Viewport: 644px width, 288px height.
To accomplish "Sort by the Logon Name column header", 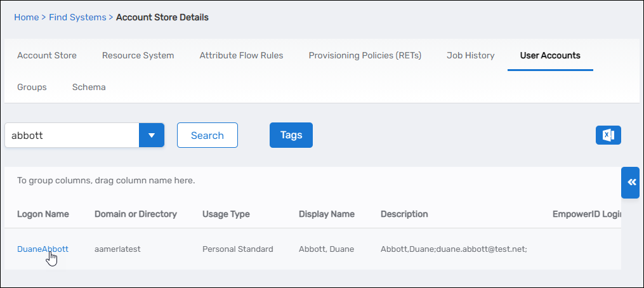I will click(x=43, y=214).
